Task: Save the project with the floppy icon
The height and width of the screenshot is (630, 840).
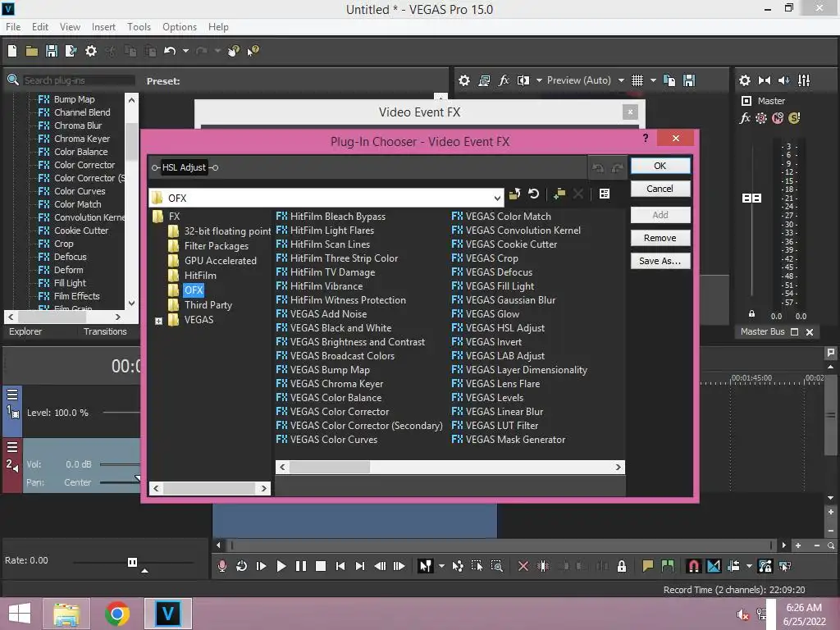Action: coord(52,51)
